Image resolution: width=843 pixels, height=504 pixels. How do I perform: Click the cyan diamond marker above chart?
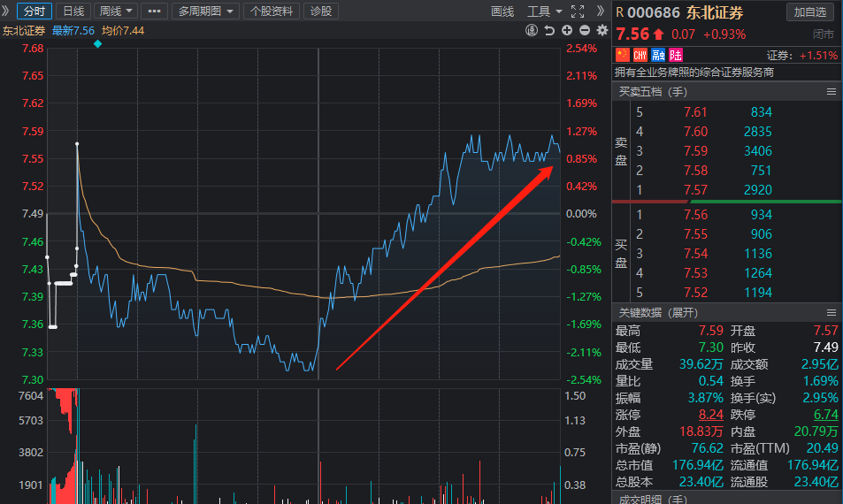point(97,43)
